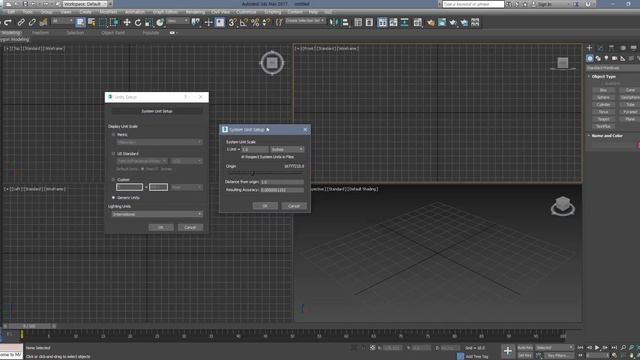This screenshot has height=360, width=640.
Task: Open the Create Selection Set dropdown
Action: (x=305, y=20)
